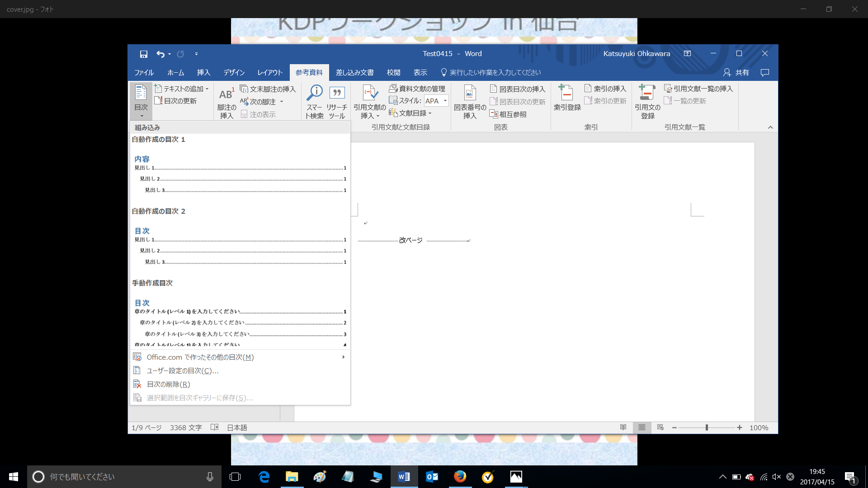Launch the リサーチツール

tap(336, 101)
